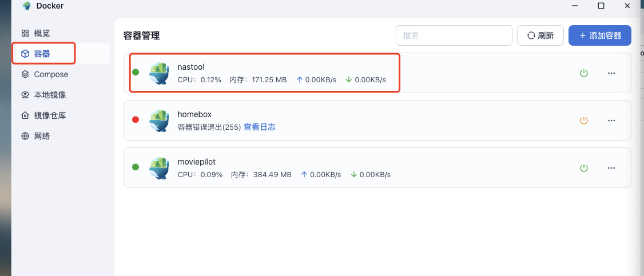Click the homebox container name
Image resolution: width=644 pixels, height=276 pixels.
coord(194,114)
